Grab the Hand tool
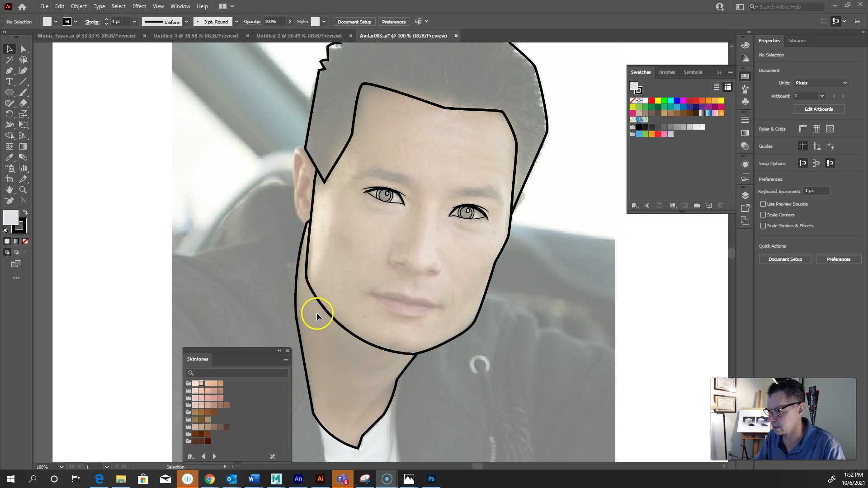Image resolution: width=868 pixels, height=488 pixels. [x=9, y=190]
